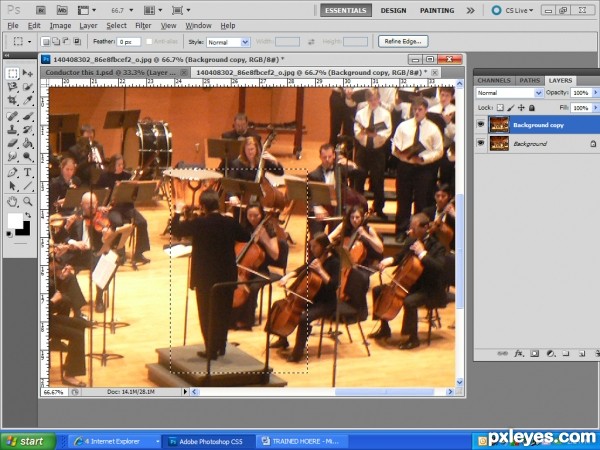This screenshot has height=450, width=600.
Task: Select the Horizontal Type tool
Action: click(28, 172)
